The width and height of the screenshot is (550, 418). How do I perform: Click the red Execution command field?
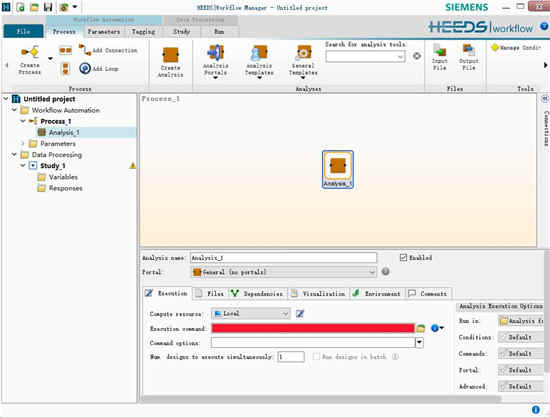click(313, 328)
